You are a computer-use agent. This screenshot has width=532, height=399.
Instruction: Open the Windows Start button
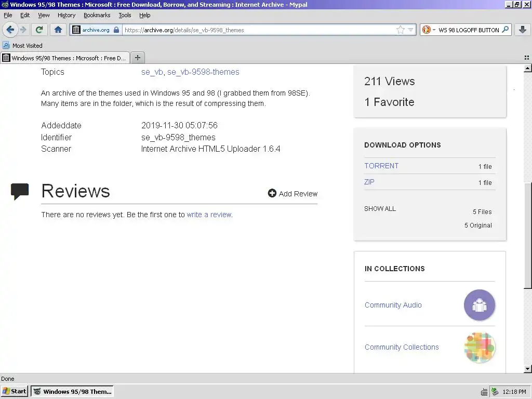(14, 391)
